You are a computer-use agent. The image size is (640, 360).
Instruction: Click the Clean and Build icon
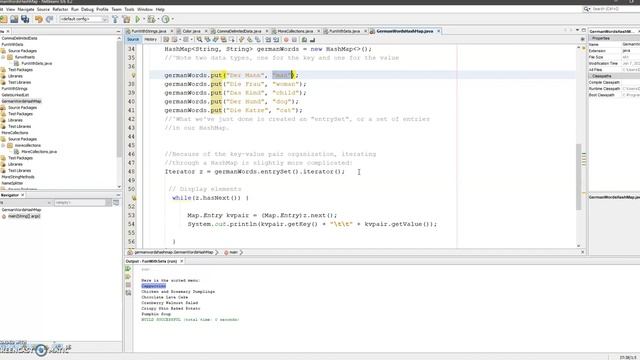click(127, 19)
